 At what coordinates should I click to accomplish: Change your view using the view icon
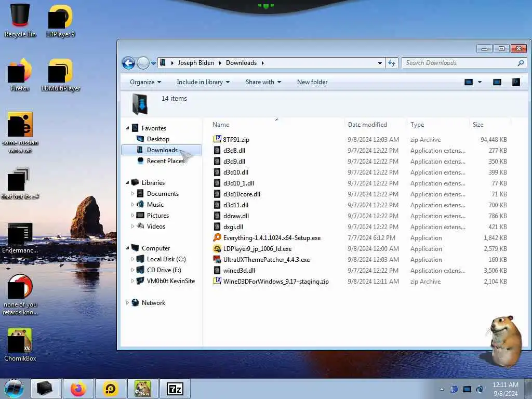pyautogui.click(x=469, y=82)
